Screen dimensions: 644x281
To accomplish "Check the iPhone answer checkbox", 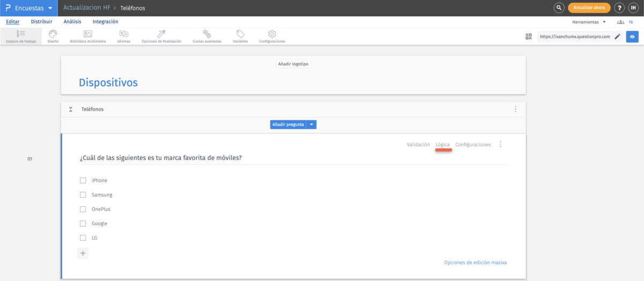I will click(83, 181).
